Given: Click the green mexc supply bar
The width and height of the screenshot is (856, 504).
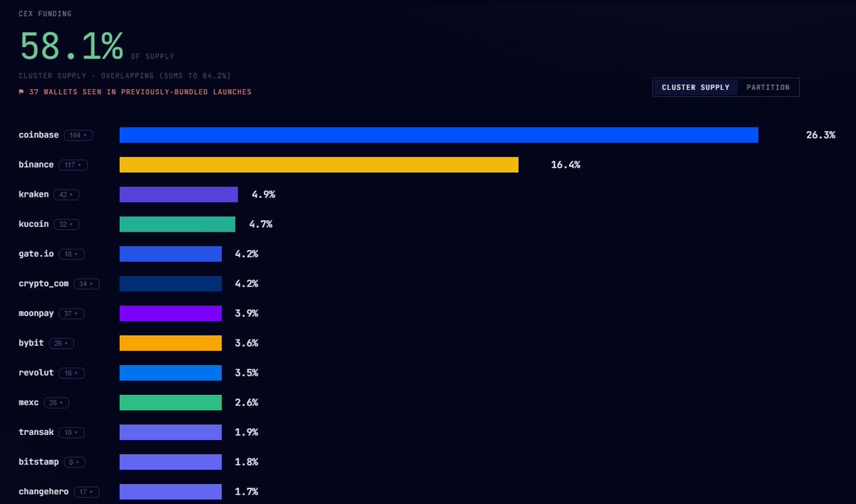Looking at the screenshot, I should 170,403.
